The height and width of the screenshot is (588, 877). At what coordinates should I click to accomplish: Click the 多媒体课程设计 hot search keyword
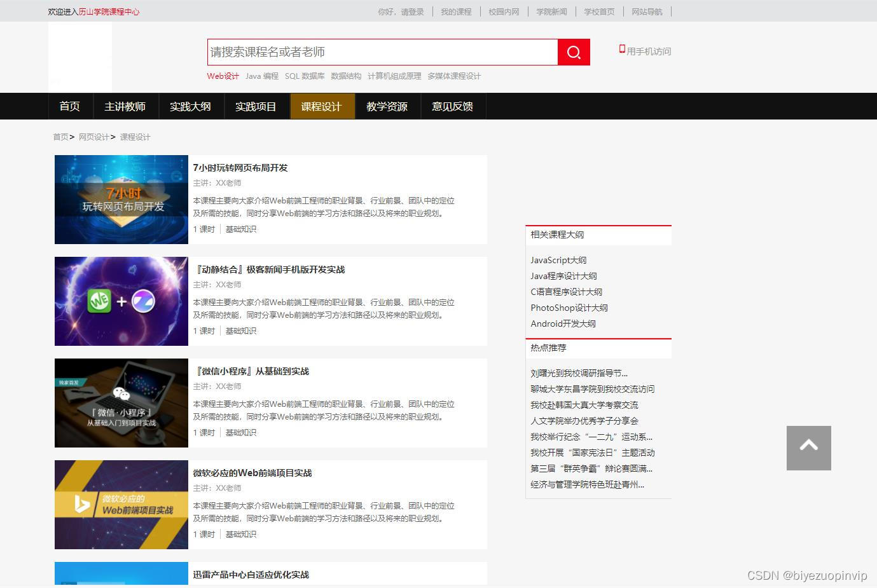pos(454,76)
